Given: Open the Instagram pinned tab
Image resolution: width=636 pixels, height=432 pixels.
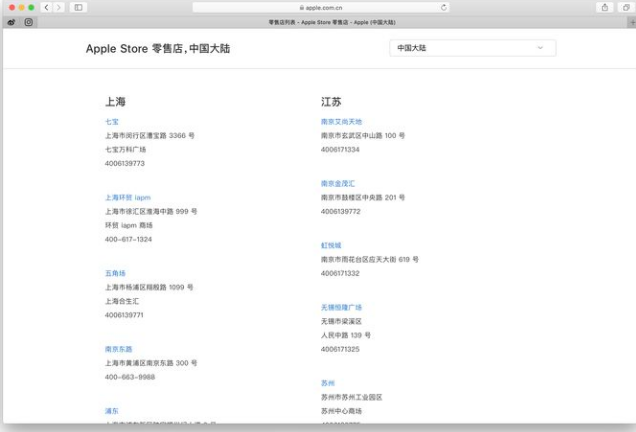Looking at the screenshot, I should 29,22.
